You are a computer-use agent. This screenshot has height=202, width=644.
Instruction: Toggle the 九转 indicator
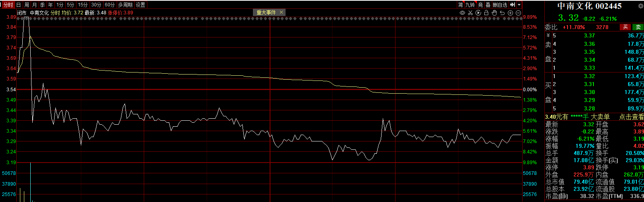470,5
